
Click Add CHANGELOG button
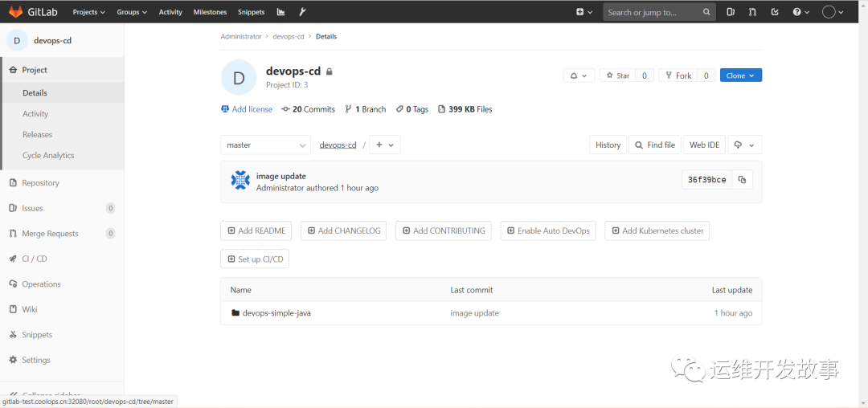(x=344, y=231)
